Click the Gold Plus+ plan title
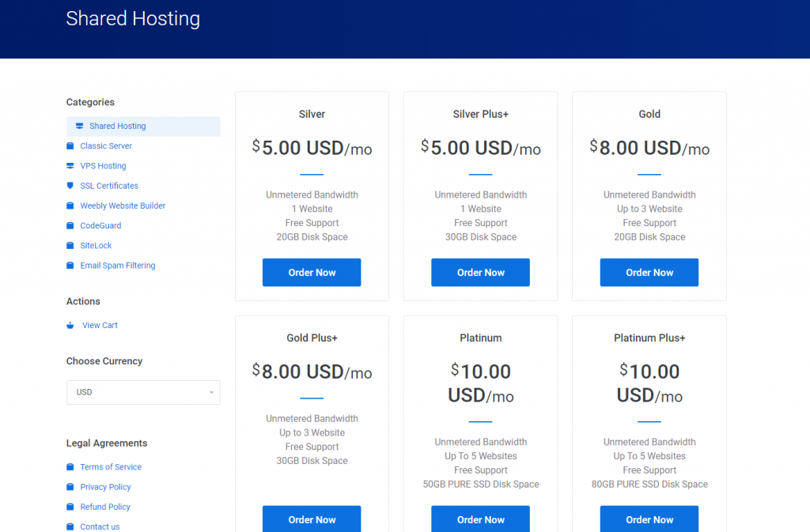This screenshot has height=532, width=810. click(x=312, y=338)
